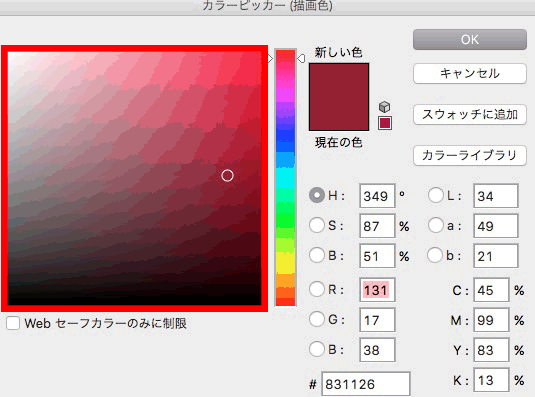Click the small web-safe color swatch
535x397 pixels.
(x=385, y=123)
